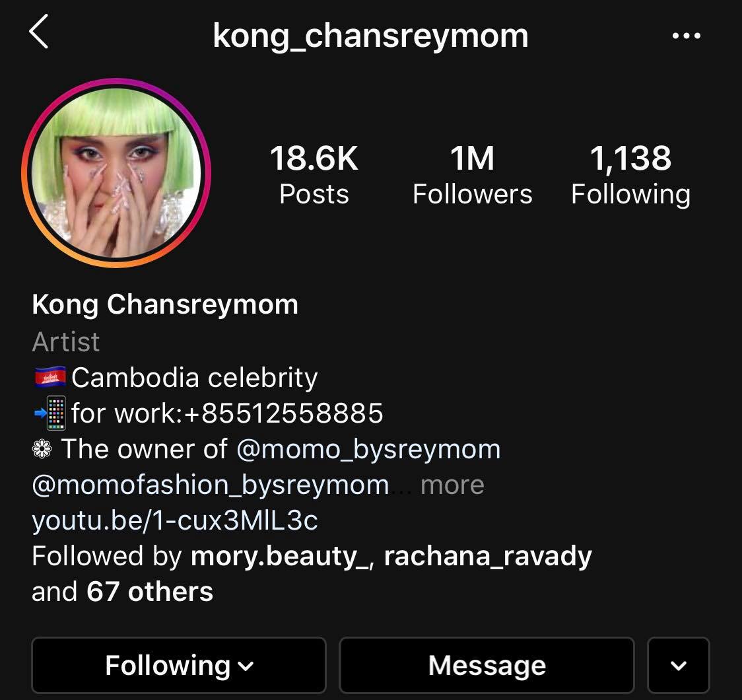Expand the bio with "more"

(452, 485)
